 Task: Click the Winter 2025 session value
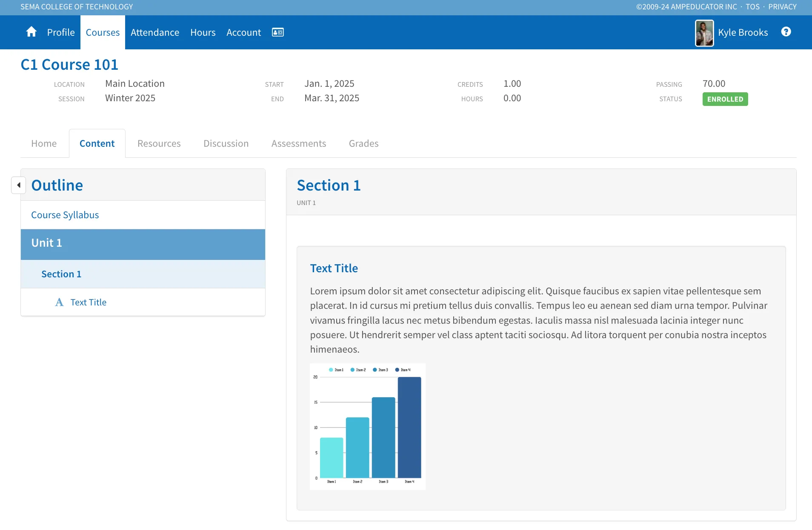(130, 98)
